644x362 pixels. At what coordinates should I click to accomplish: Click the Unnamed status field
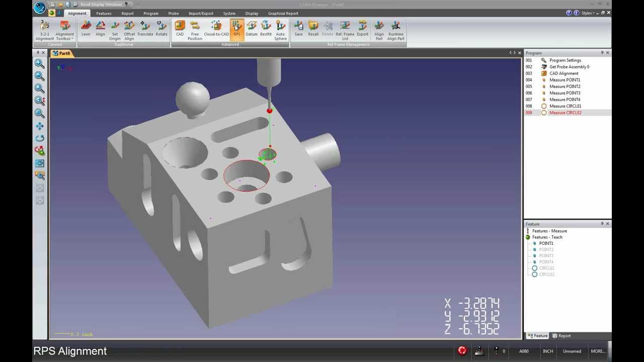pyautogui.click(x=572, y=351)
